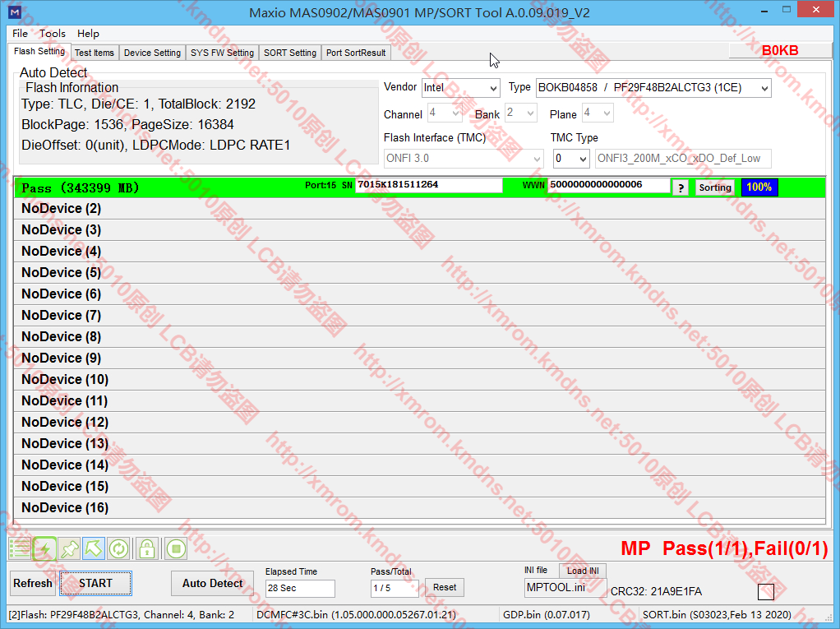The width and height of the screenshot is (840, 629).
Task: Open the TMC Type dropdown
Action: pos(571,158)
